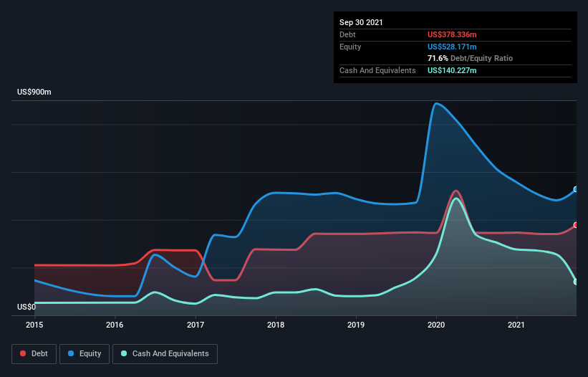Click the 2015 x-axis label
Screen dimensions: 588x377
34,325
